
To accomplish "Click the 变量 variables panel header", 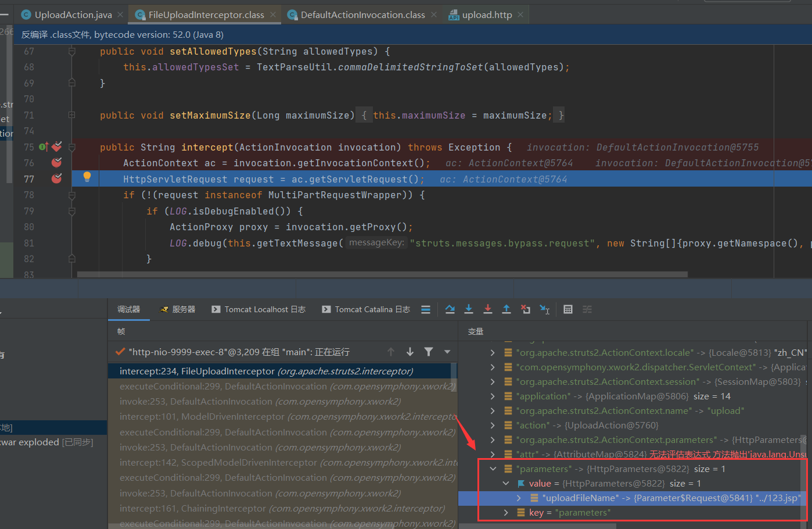I will pos(476,331).
